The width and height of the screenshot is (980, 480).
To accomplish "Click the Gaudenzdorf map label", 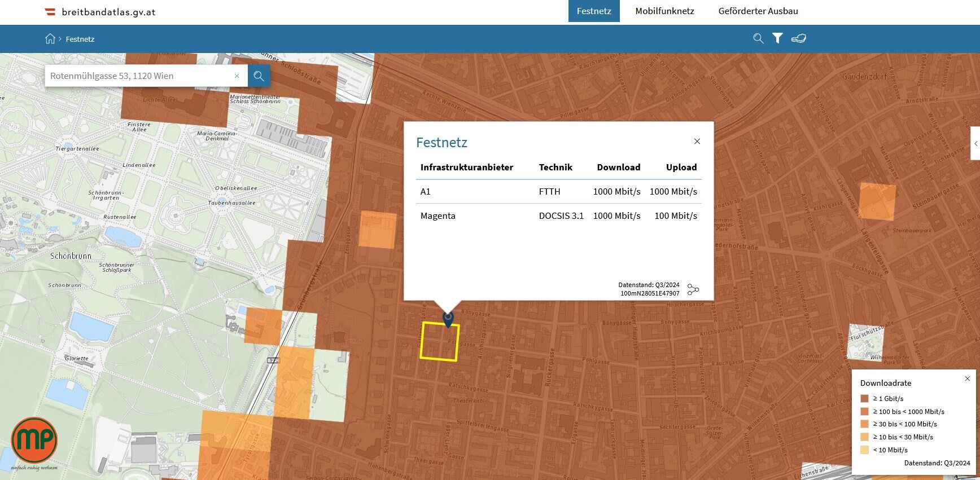I will [x=864, y=77].
